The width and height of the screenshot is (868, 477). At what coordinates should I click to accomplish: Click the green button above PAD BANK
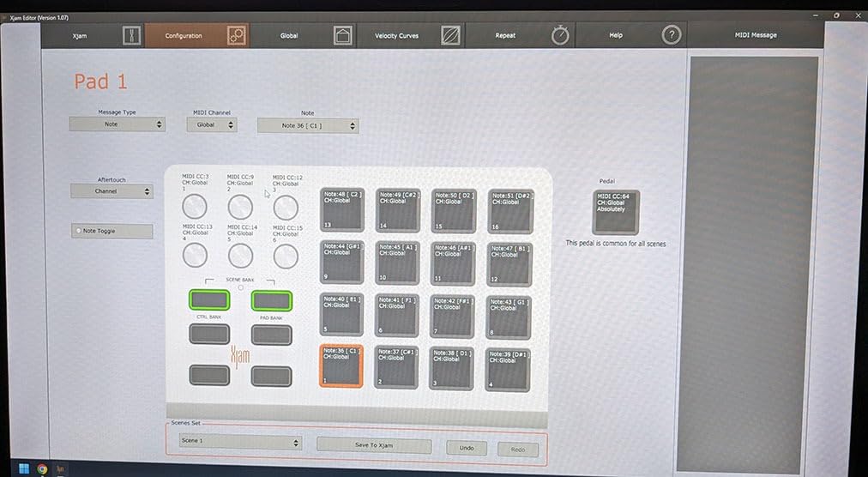(x=272, y=301)
